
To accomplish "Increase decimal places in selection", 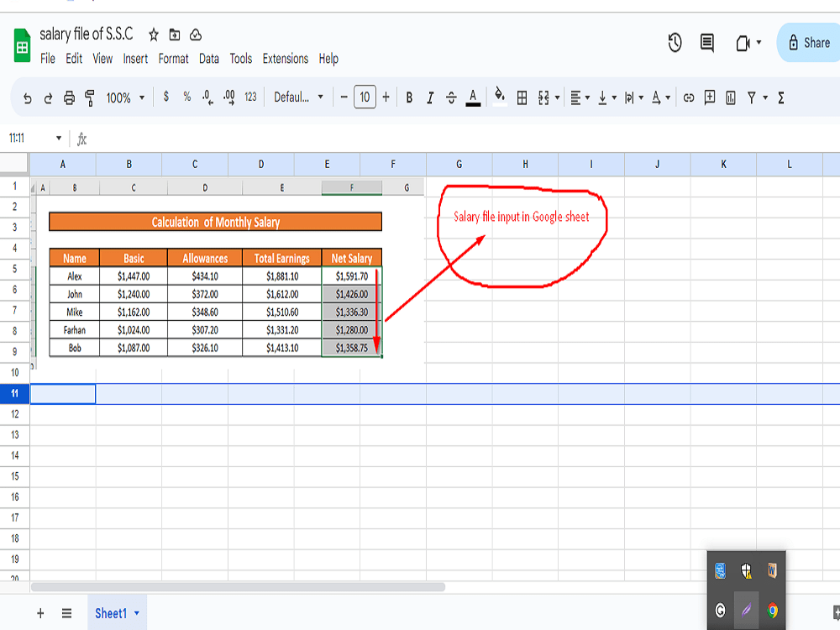I will (x=228, y=97).
